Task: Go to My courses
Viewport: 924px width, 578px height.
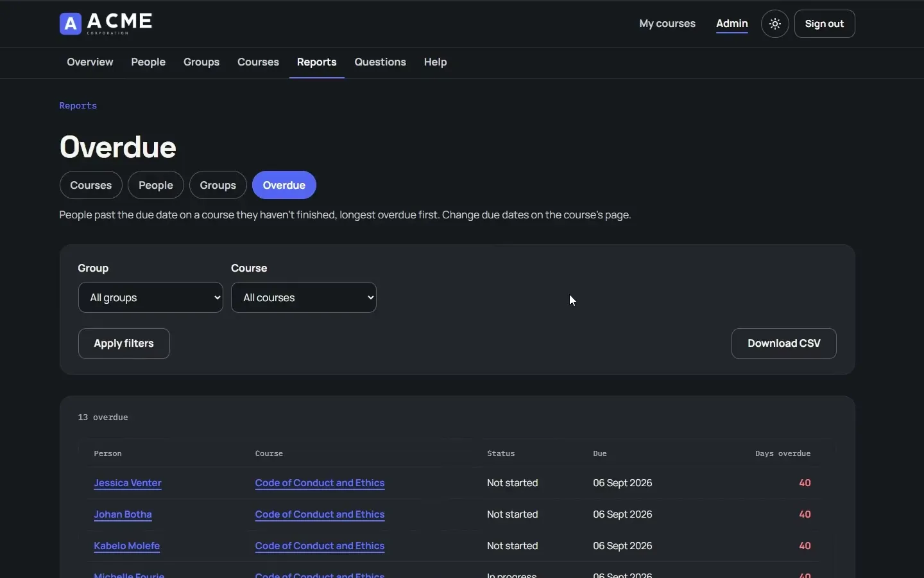Action: [667, 24]
